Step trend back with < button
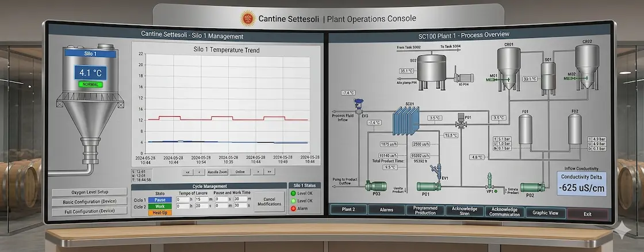Image resolution: width=644 pixels, height=252 pixels. pos(200,172)
